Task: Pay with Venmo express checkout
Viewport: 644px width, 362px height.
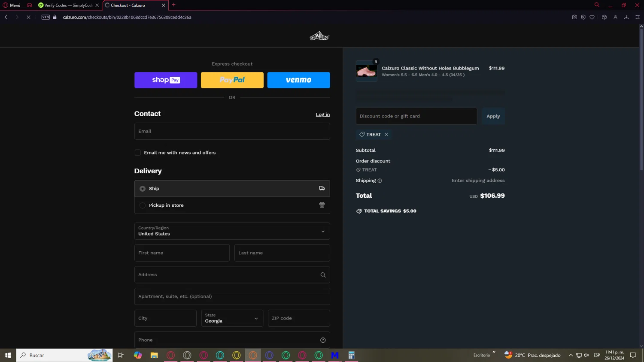Action: point(299,80)
